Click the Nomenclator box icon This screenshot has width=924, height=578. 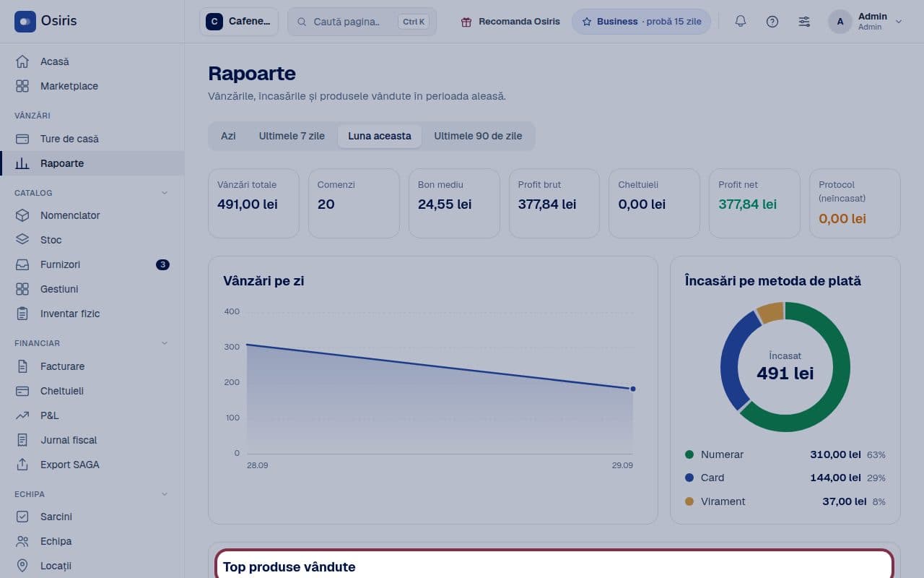(x=22, y=215)
